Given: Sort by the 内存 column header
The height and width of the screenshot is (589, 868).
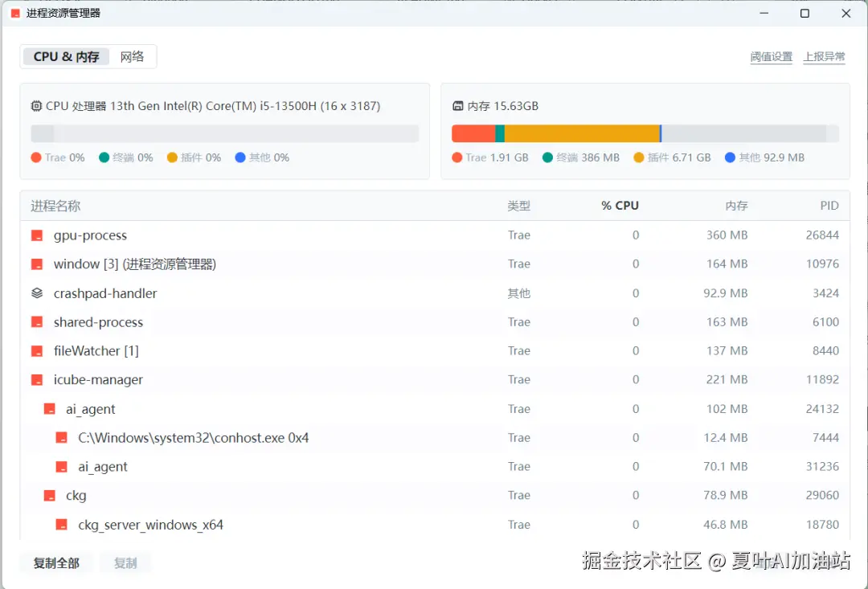Looking at the screenshot, I should click(x=736, y=206).
